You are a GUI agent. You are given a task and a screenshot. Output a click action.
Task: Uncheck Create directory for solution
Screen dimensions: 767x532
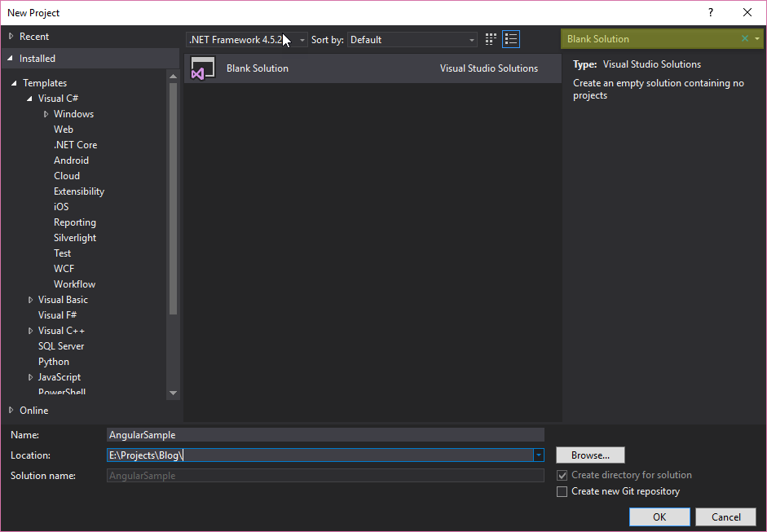[x=562, y=474]
